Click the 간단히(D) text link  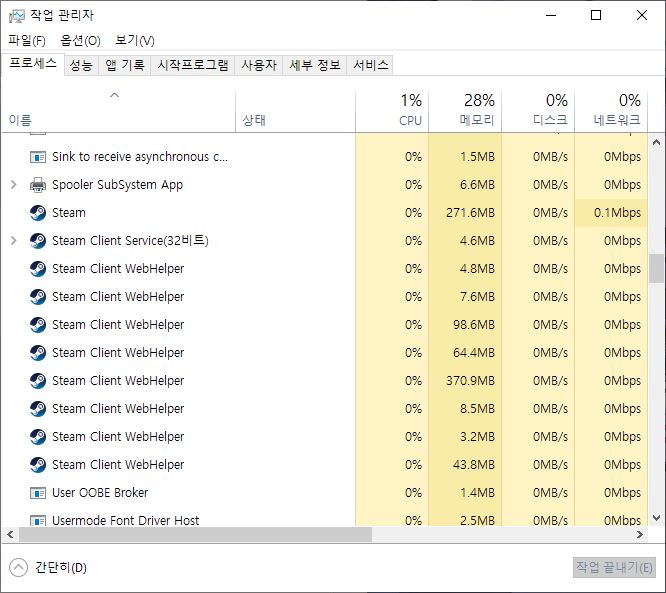pos(61,568)
